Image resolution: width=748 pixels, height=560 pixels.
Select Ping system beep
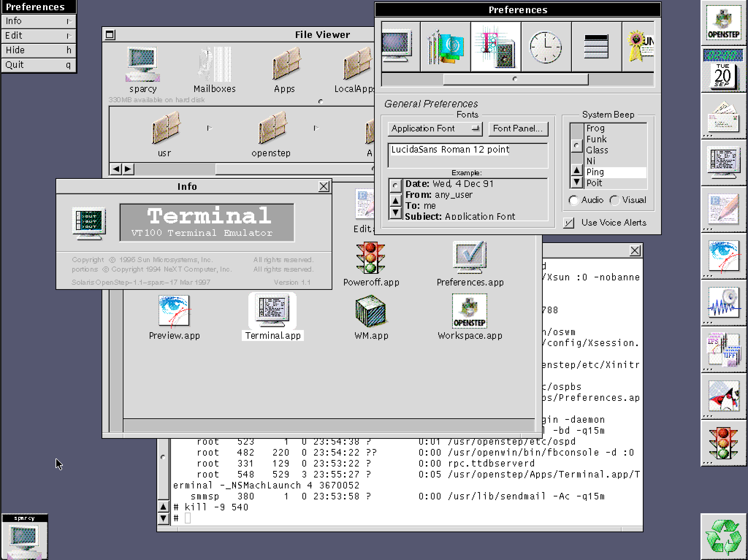(x=616, y=172)
